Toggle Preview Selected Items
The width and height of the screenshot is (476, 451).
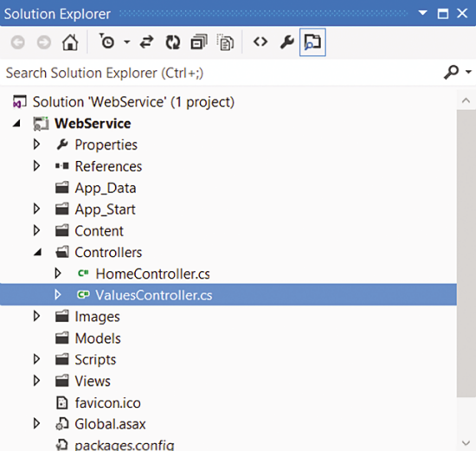[312, 42]
